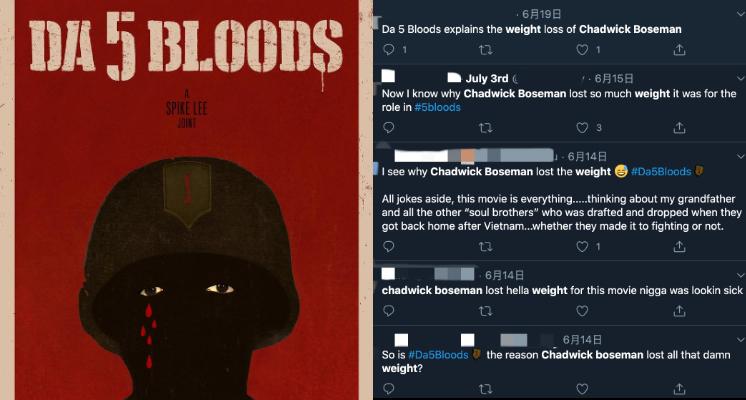Like the 'lookin sick' tweet
This screenshot has height=400, width=746.
582,311
